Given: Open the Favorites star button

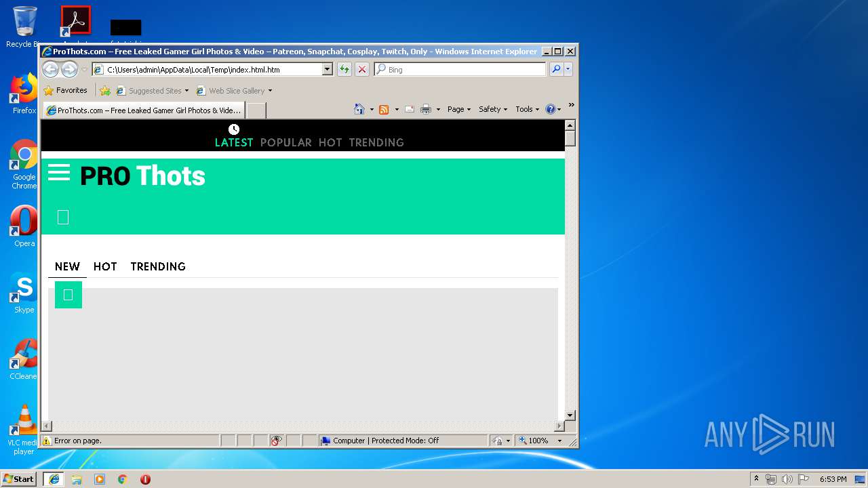Looking at the screenshot, I should pyautogui.click(x=66, y=90).
